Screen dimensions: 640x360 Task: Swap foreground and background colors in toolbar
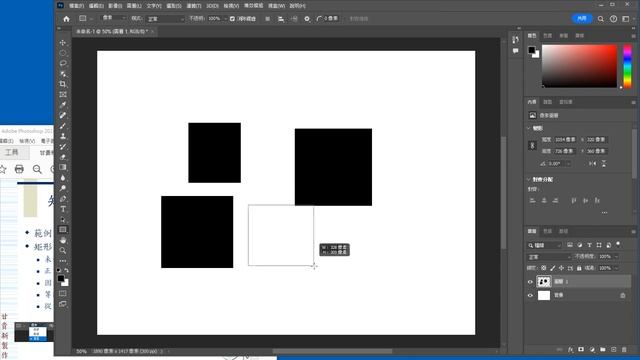click(x=67, y=271)
